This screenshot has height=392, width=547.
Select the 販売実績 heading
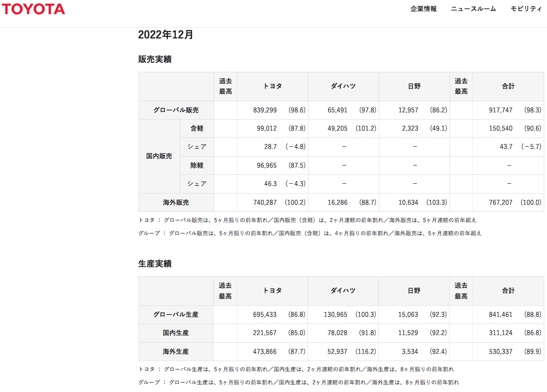point(155,60)
